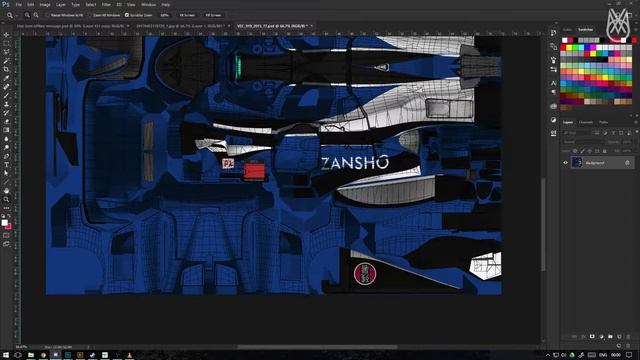Select the Healing Brush tool
This screenshot has width=640, height=360.
(6, 87)
